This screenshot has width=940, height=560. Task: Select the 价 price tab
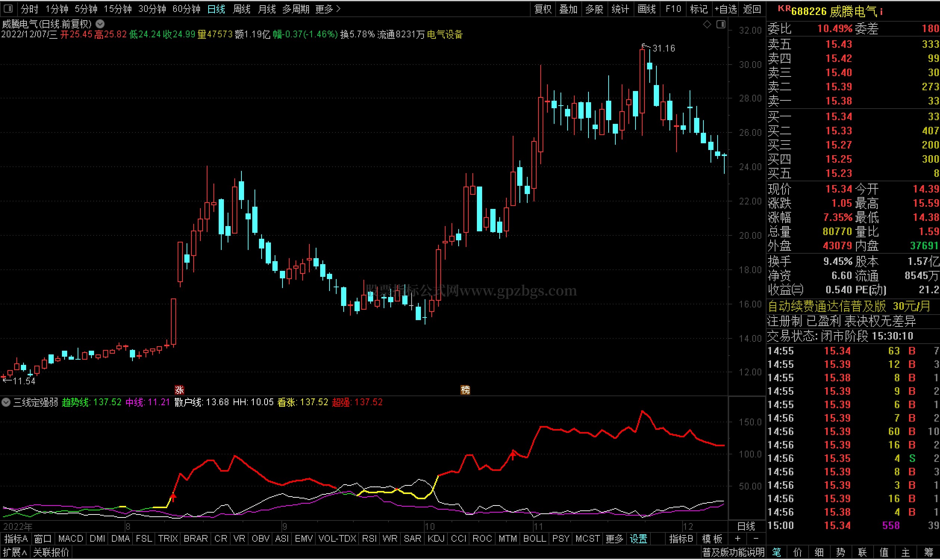[797, 553]
